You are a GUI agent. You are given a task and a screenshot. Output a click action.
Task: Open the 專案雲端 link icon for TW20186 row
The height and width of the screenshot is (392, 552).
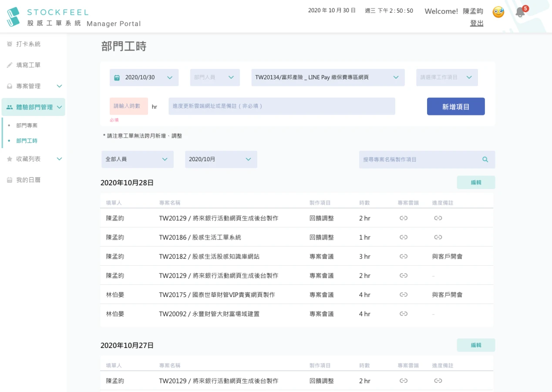404,237
